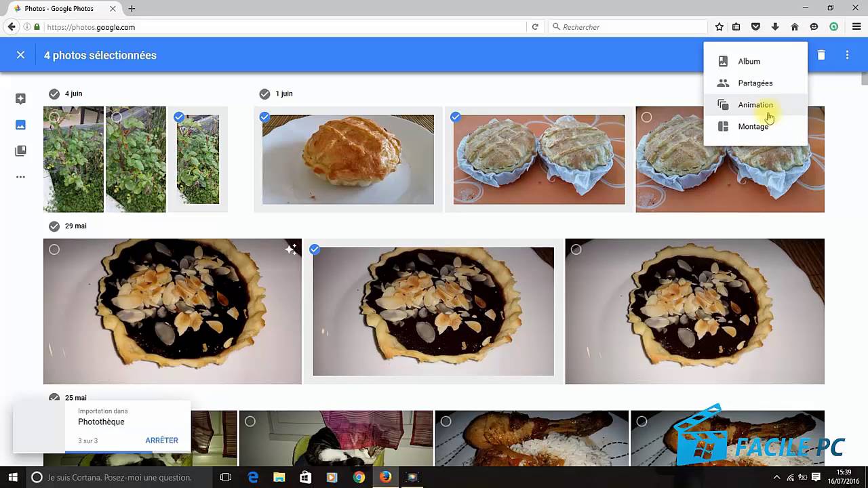
Task: Deselect the middle chocolate tart photo
Action: coord(314,249)
